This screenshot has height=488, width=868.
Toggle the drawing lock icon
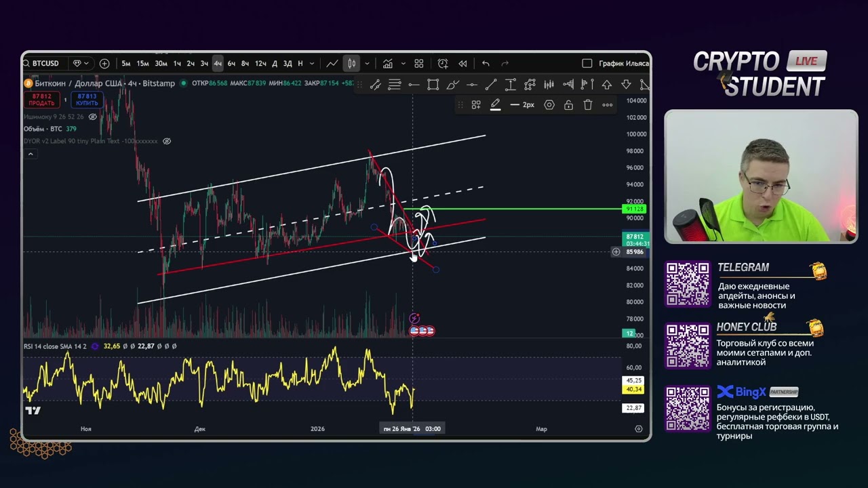[x=568, y=105]
